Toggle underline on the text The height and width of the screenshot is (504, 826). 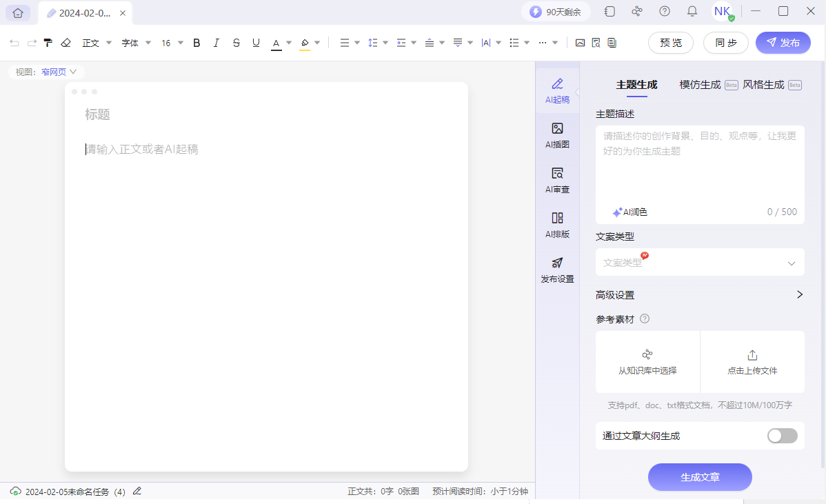click(256, 42)
